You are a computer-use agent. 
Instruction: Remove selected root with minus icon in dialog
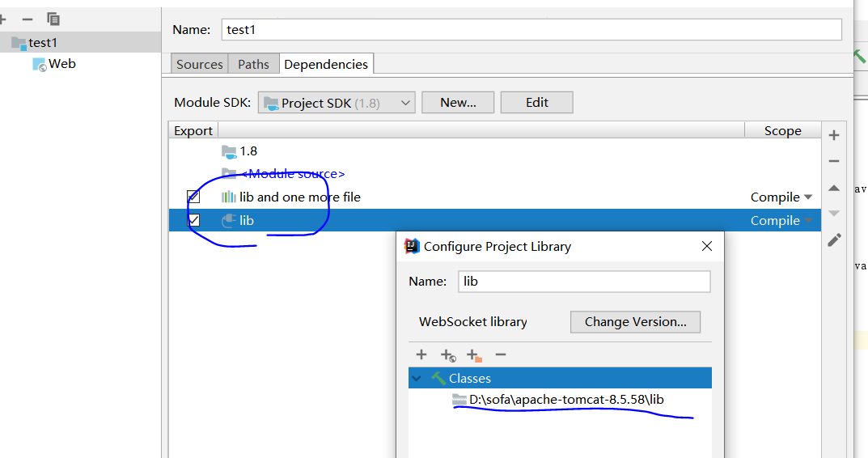tap(501, 354)
